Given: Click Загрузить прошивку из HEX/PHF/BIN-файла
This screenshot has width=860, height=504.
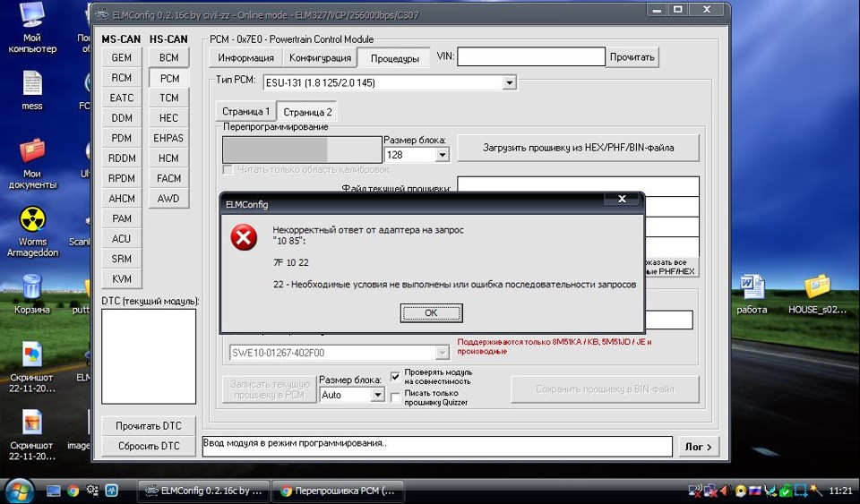Looking at the screenshot, I should tap(578, 148).
